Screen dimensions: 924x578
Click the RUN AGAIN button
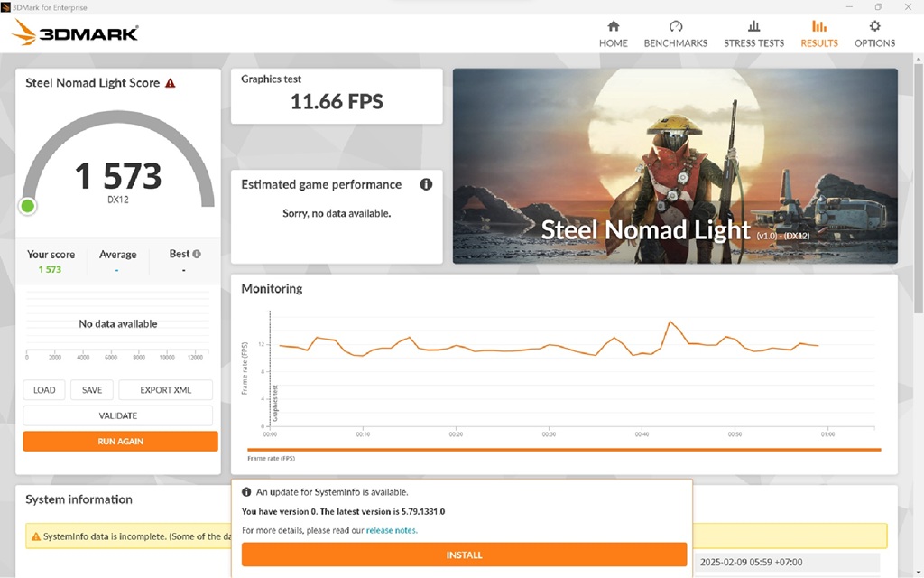(120, 441)
